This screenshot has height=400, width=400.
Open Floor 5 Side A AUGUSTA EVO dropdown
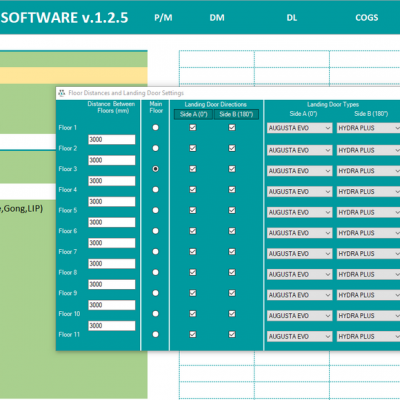[x=300, y=212]
